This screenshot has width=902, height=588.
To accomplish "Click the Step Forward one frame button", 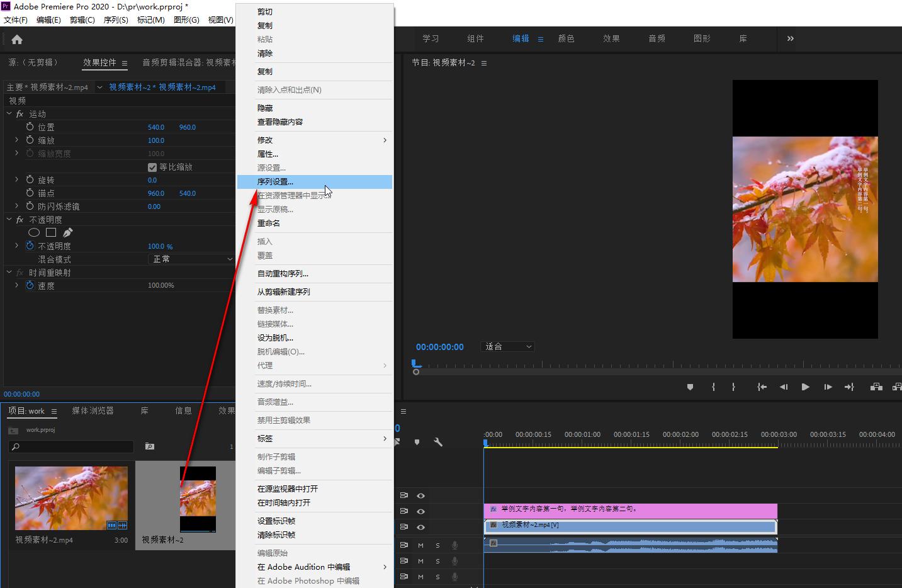I will click(828, 387).
